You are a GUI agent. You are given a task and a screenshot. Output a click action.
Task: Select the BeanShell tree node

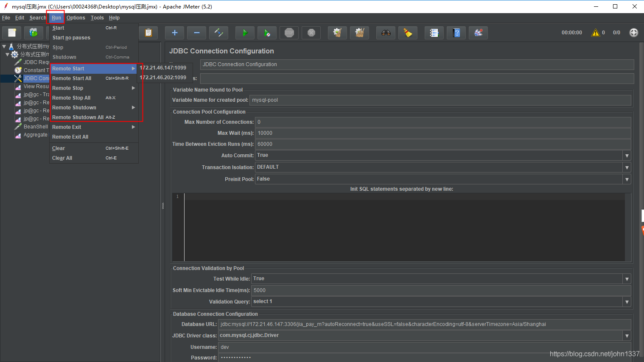[32, 127]
